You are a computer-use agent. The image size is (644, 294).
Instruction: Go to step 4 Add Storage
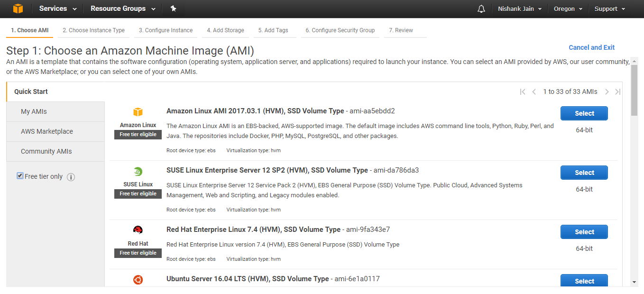(226, 30)
